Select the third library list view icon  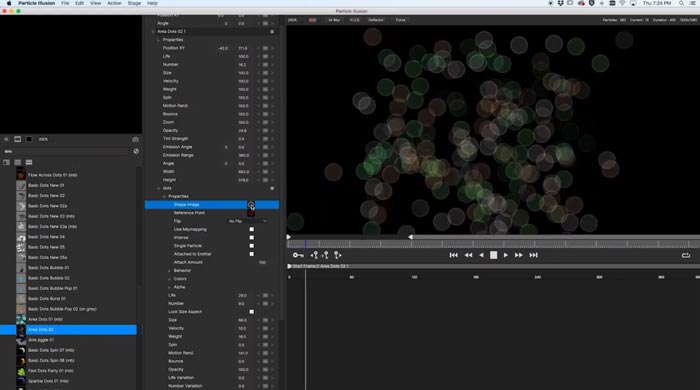[x=29, y=162]
